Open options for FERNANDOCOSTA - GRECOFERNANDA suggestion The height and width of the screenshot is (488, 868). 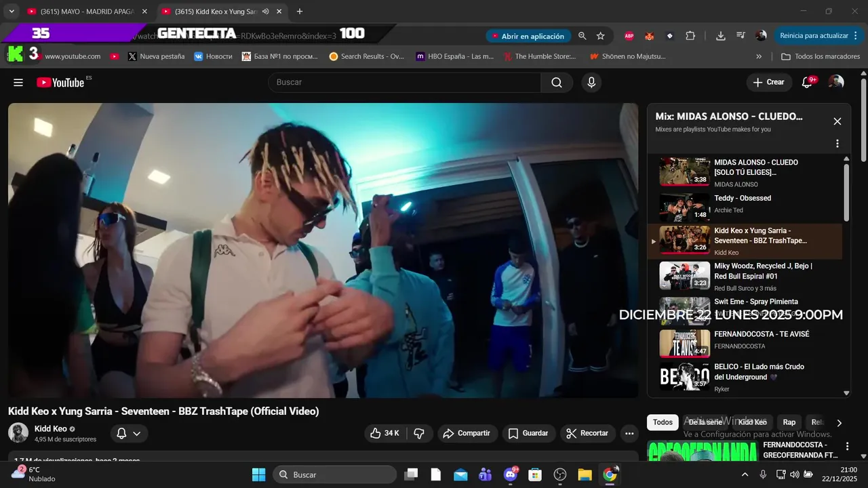pyautogui.click(x=847, y=446)
